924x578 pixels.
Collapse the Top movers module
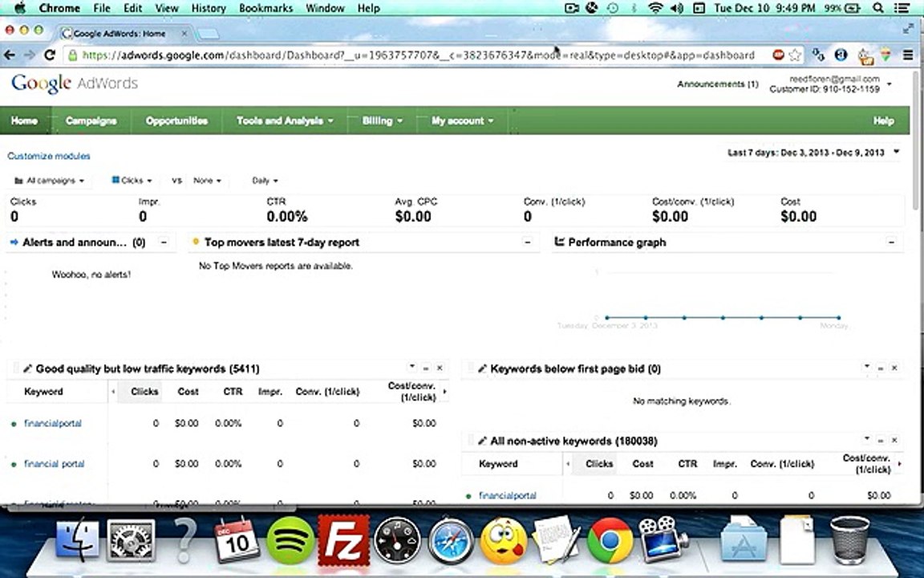pyautogui.click(x=528, y=242)
